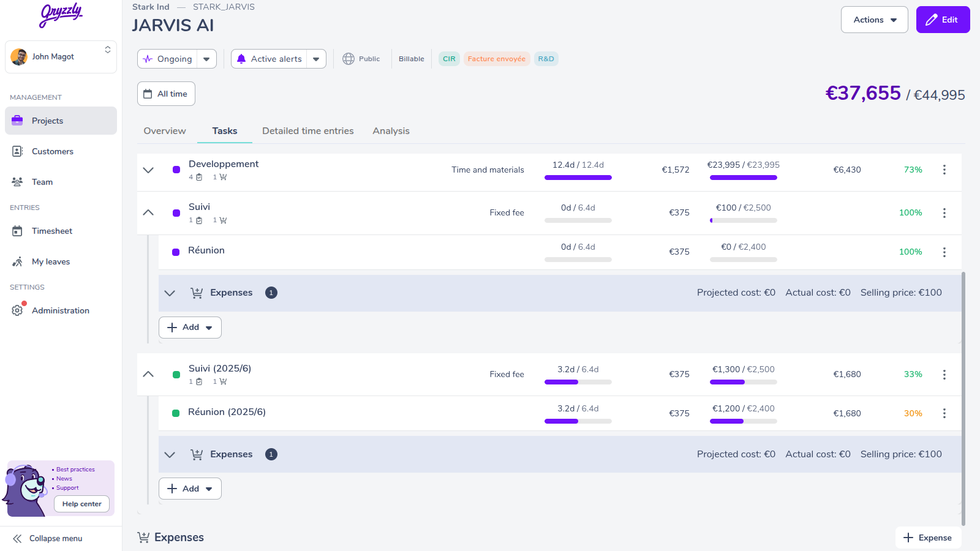The height and width of the screenshot is (551, 980).
Task: Click the CIR tag
Action: coord(449,59)
